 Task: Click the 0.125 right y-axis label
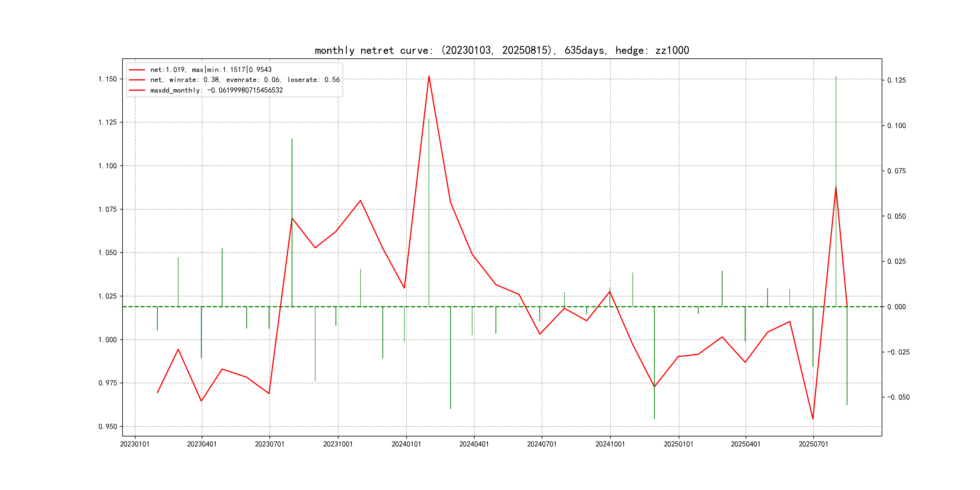(896, 80)
